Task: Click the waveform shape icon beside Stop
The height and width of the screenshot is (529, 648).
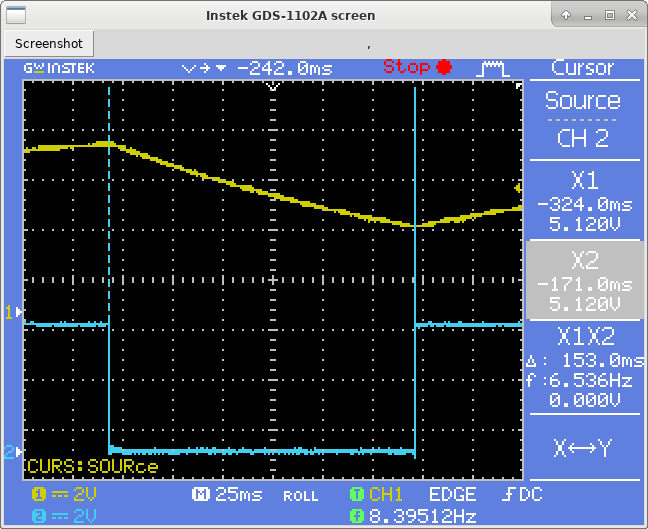Action: (491, 68)
